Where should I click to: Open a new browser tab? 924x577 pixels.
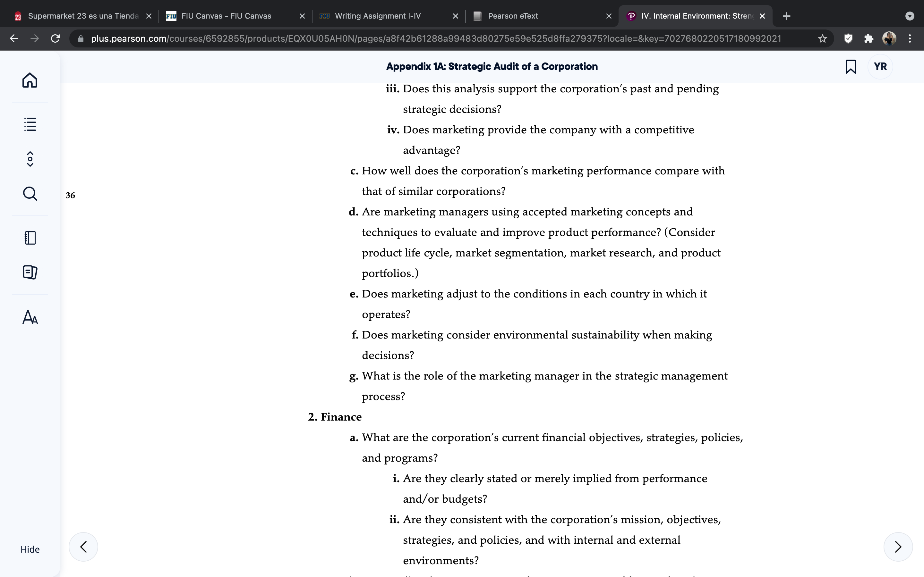787,16
